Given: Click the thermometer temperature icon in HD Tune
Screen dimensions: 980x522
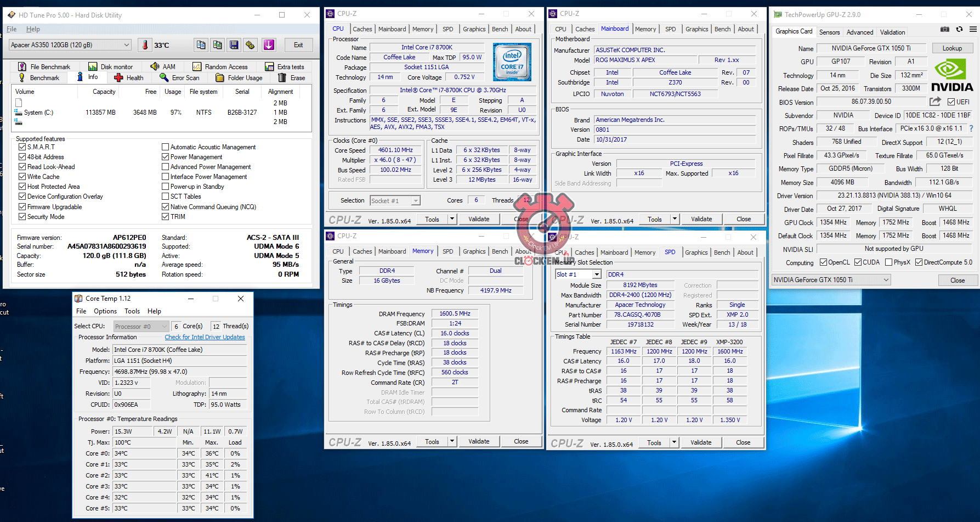Looking at the screenshot, I should [x=145, y=45].
